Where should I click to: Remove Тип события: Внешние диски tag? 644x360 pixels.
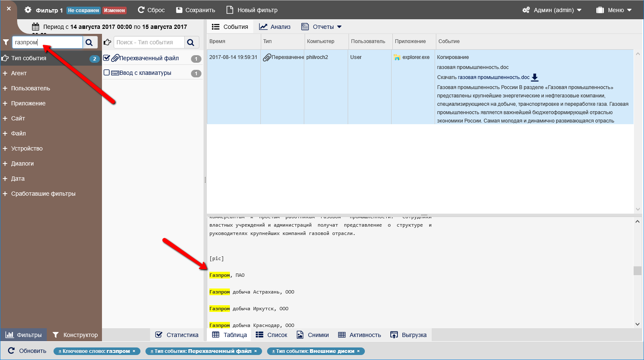coord(358,351)
